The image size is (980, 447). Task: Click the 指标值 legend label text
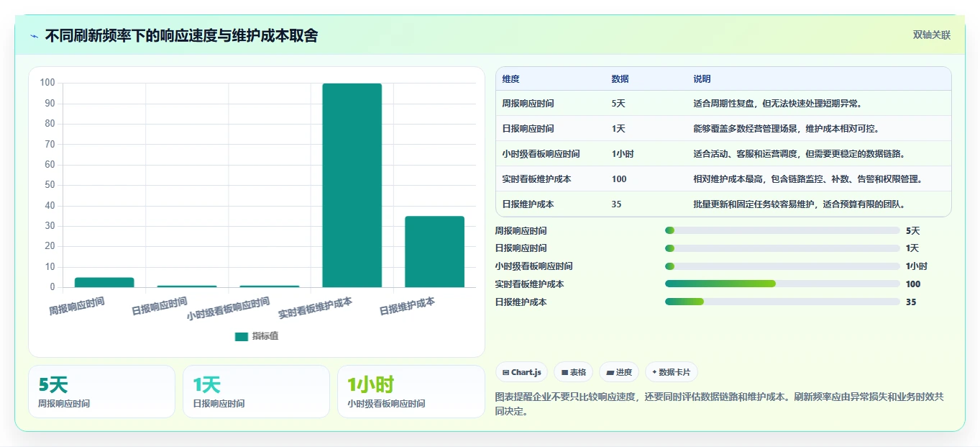265,336
